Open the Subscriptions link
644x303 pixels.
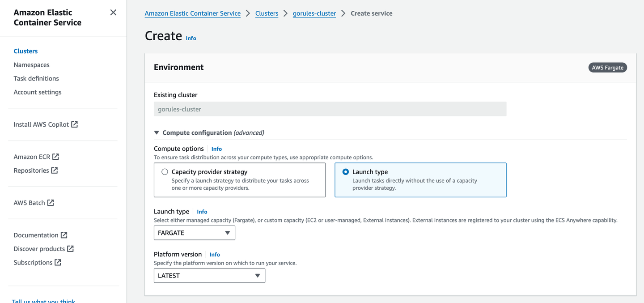pos(33,262)
